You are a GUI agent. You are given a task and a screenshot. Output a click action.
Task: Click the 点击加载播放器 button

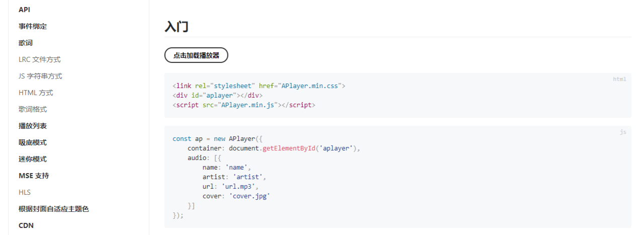pyautogui.click(x=196, y=55)
